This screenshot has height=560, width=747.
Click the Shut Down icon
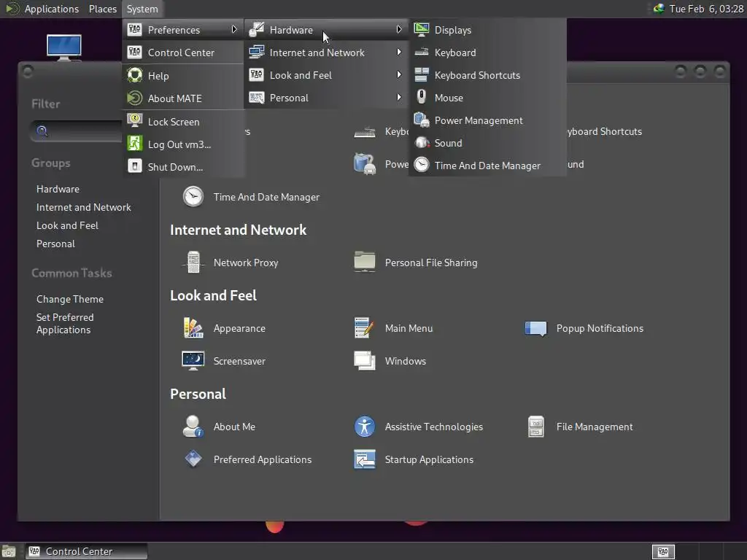[135, 166]
